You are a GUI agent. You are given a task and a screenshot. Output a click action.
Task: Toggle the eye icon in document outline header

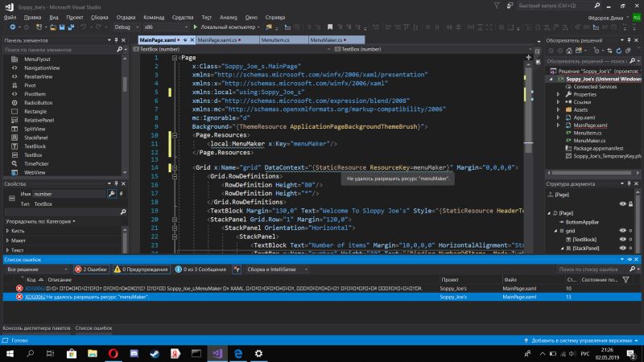point(622,204)
